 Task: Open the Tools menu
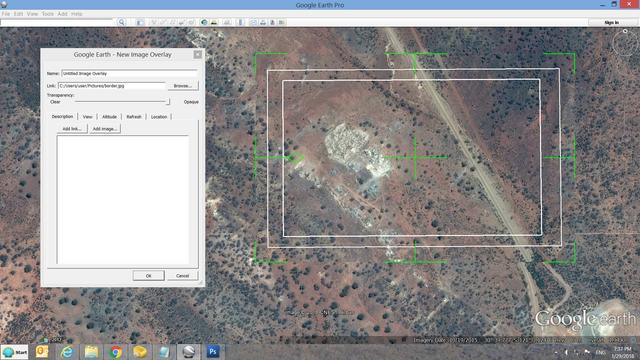point(48,13)
